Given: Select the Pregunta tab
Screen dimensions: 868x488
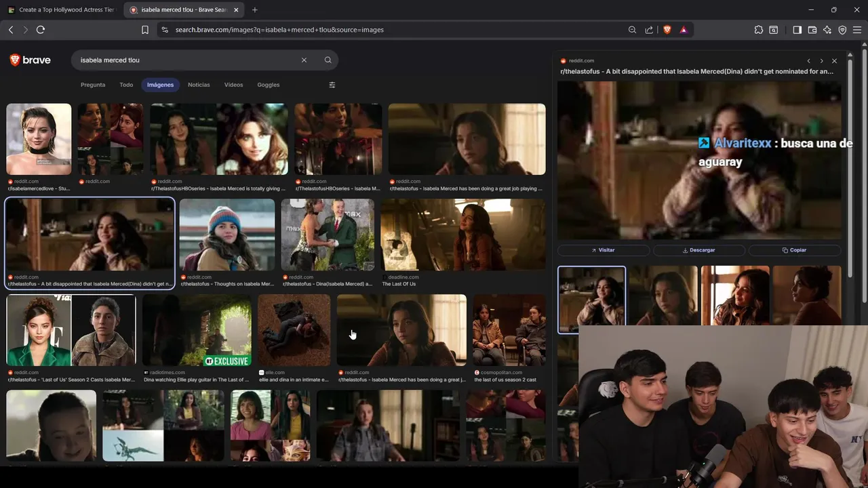Looking at the screenshot, I should click(93, 85).
